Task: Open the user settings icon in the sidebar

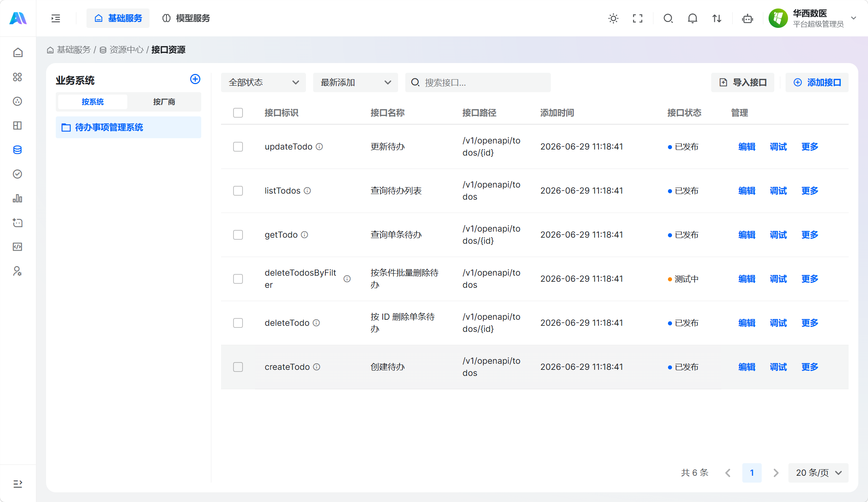Action: [x=17, y=271]
